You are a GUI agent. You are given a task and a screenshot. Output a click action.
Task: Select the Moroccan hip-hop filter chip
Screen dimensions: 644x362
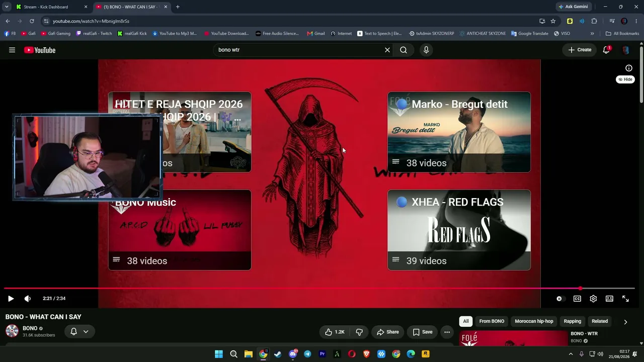point(534,321)
